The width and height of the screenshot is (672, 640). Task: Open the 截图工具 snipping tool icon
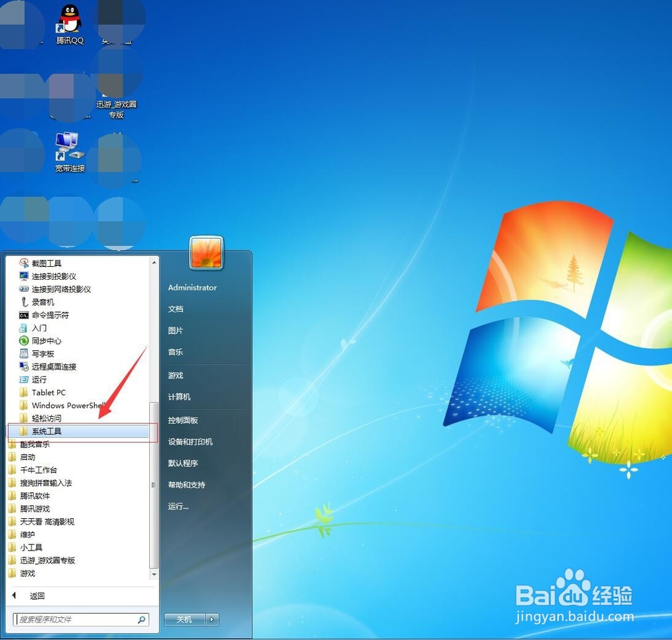pos(24,264)
